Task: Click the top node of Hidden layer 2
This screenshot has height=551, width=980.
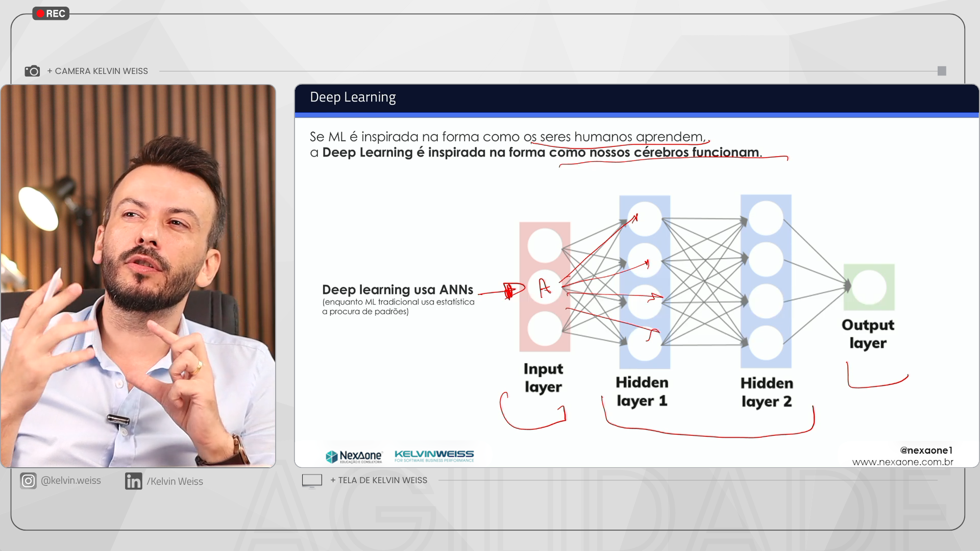Action: point(766,218)
